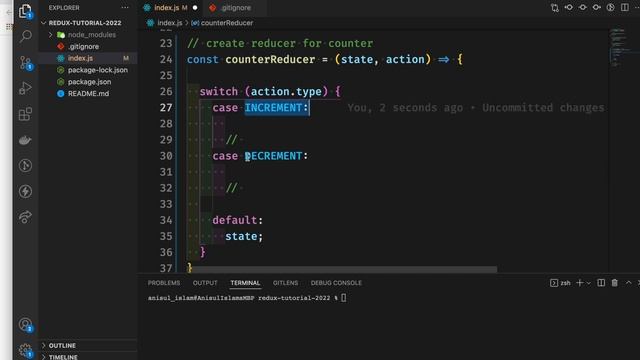Screen dimensions: 640x360
Task: Open README.md in the file tree
Action: (x=88, y=93)
